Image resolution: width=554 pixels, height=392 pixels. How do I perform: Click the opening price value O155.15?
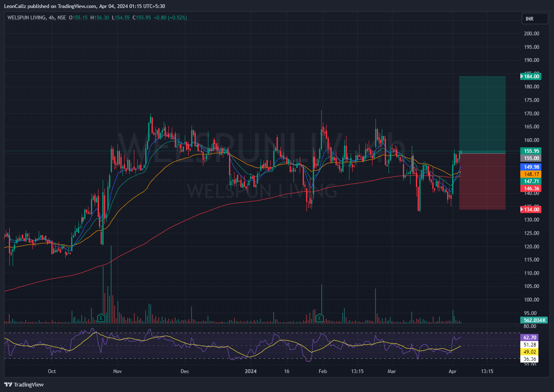pyautogui.click(x=78, y=18)
